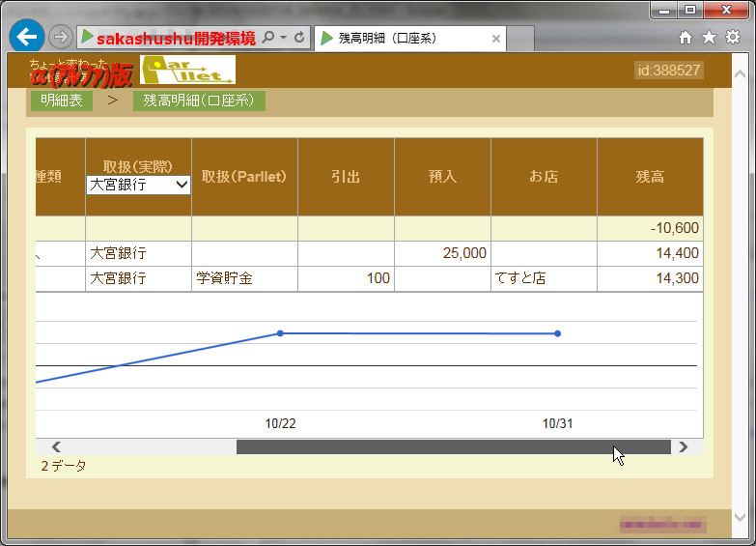Select the 学資貯金 cell
This screenshot has width=756, height=546.
point(244,278)
